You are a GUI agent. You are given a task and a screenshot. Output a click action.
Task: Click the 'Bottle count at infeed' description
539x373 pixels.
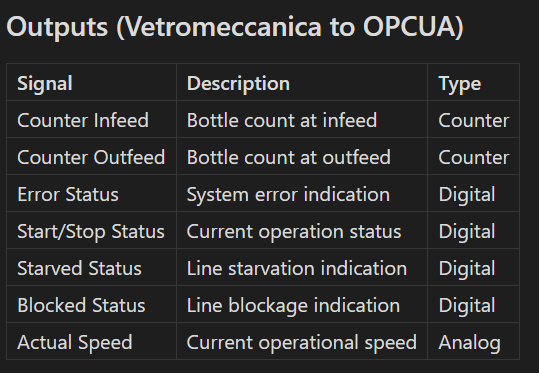282,120
